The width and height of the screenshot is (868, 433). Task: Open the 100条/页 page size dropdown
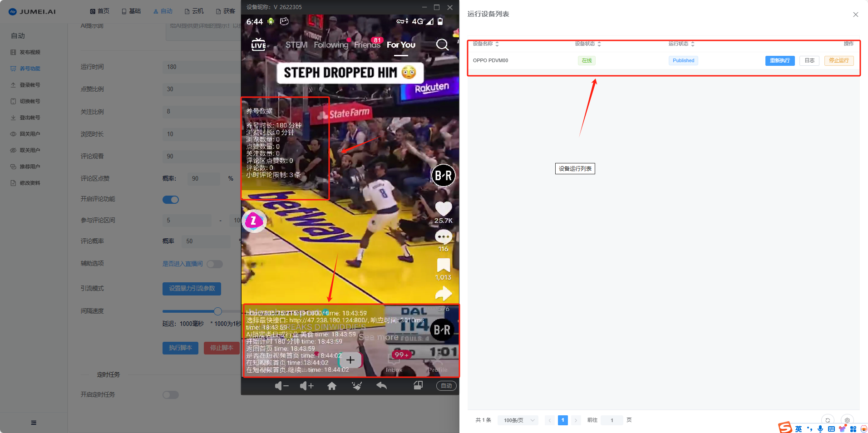coord(518,420)
